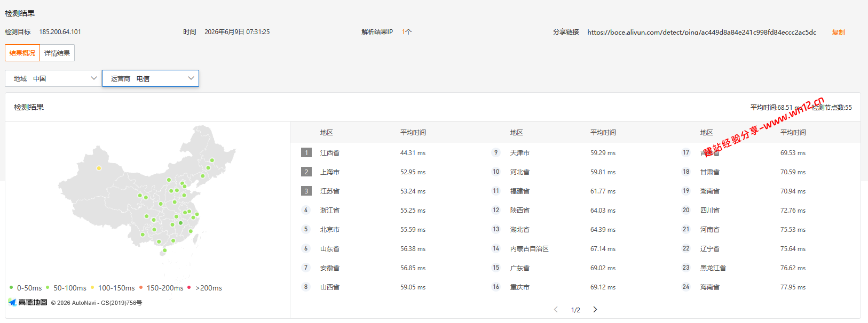
Task: Select the 内蒙古自治区 region cell
Action: (530, 249)
